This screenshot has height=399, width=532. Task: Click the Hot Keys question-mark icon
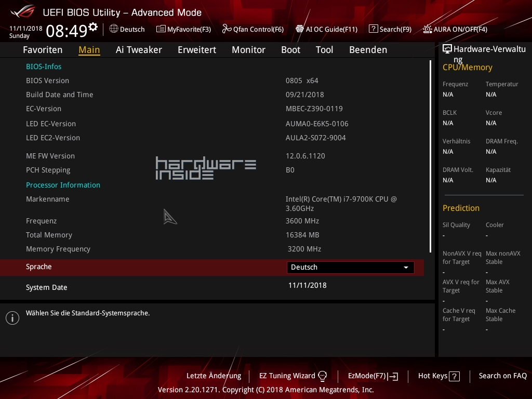(x=454, y=376)
